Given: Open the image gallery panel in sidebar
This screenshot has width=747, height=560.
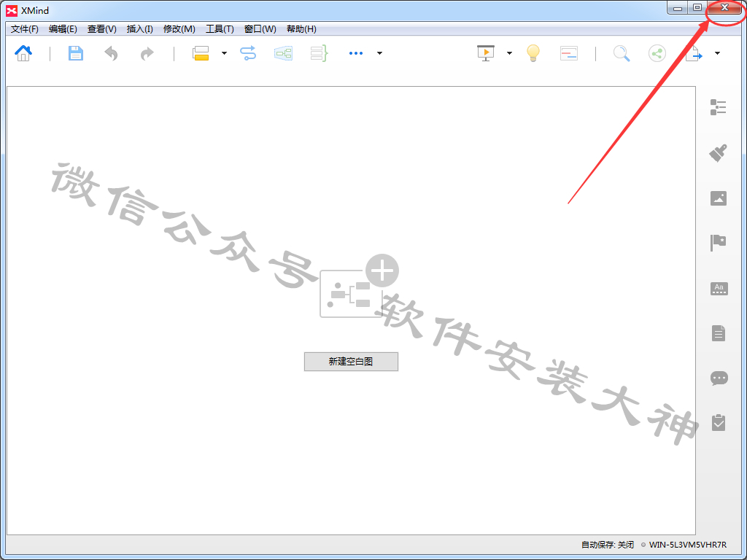Looking at the screenshot, I should click(x=719, y=198).
